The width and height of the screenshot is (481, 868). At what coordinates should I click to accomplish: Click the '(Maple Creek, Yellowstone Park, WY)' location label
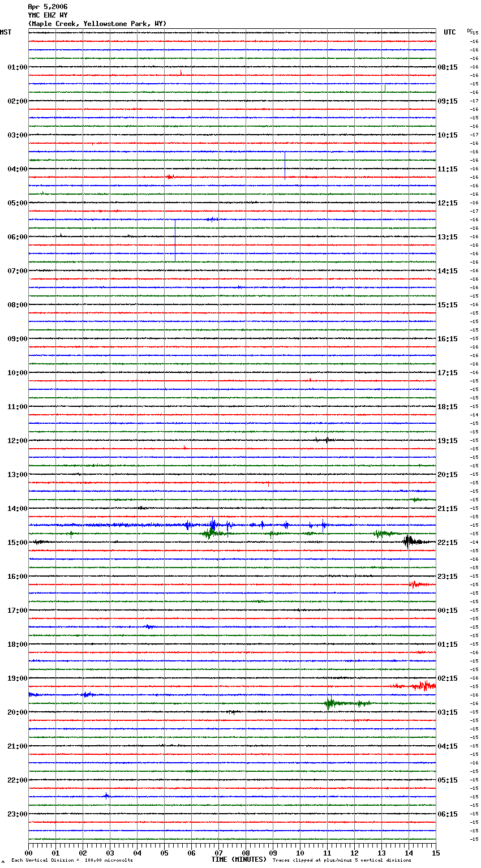coord(97,24)
